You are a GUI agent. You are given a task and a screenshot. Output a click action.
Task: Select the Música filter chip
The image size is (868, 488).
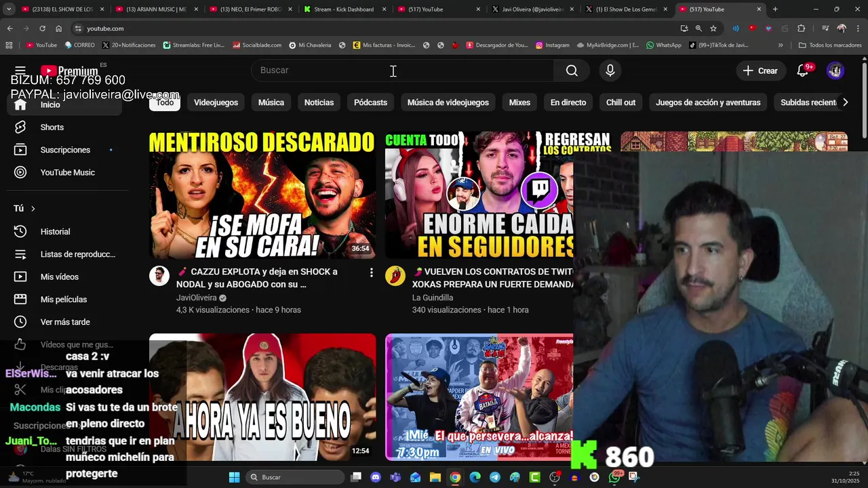271,102
